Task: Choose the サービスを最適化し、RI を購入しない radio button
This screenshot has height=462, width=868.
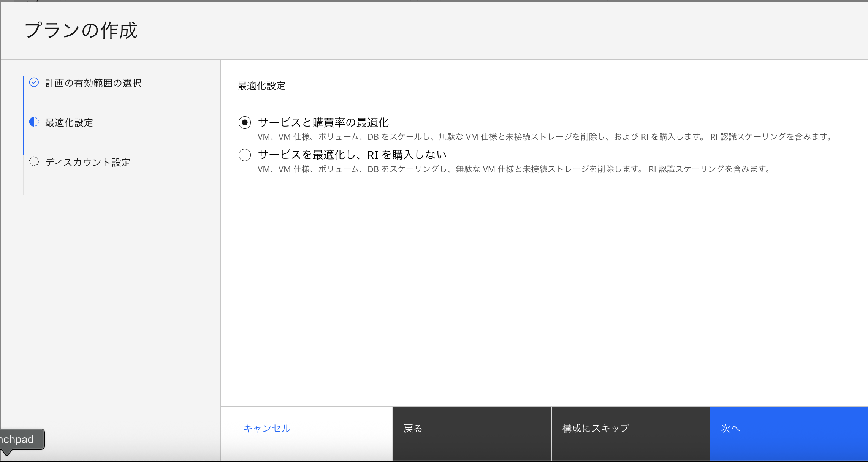Action: [245, 155]
